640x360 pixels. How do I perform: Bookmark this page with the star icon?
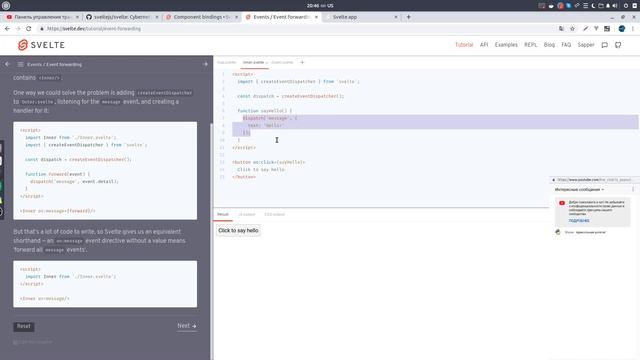572,29
